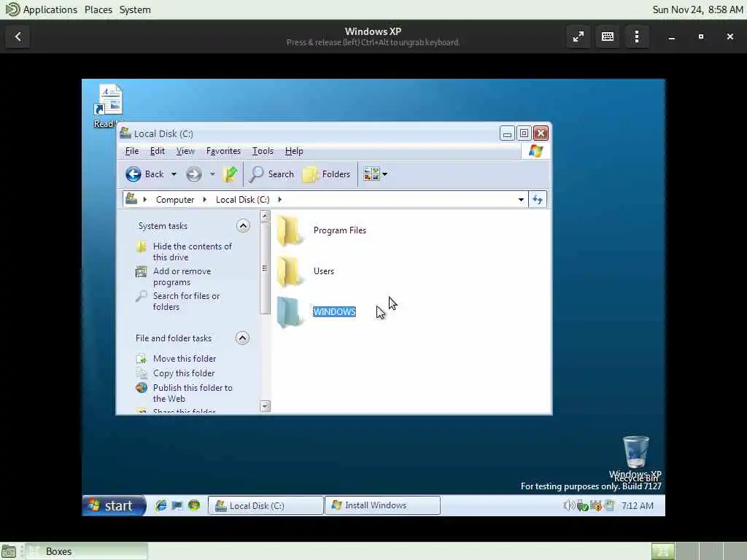Click the Forward navigation button

(x=193, y=174)
